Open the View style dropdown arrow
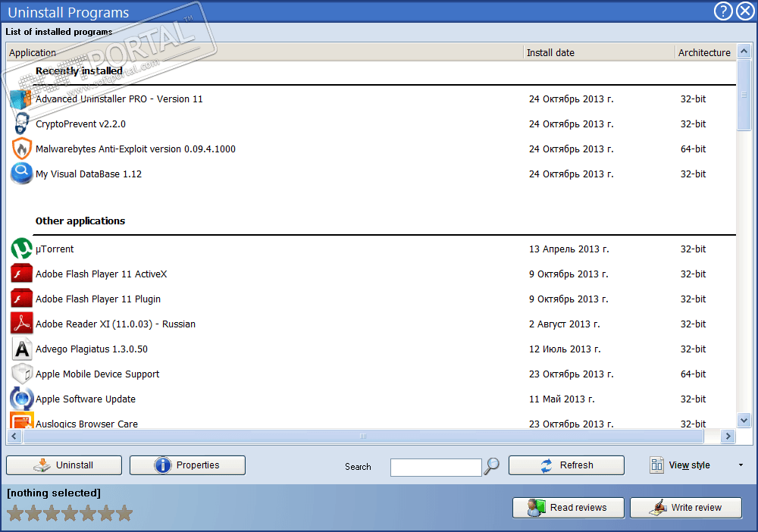The width and height of the screenshot is (758, 532). click(741, 465)
